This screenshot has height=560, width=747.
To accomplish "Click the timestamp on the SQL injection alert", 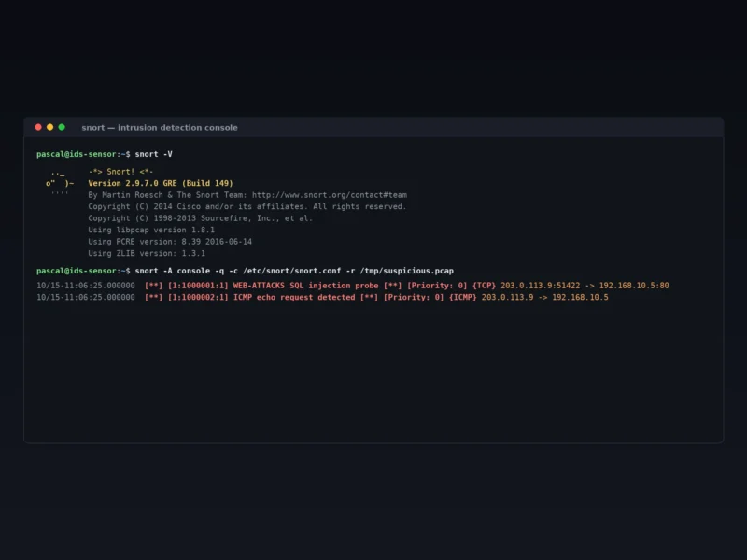I will [x=86, y=286].
